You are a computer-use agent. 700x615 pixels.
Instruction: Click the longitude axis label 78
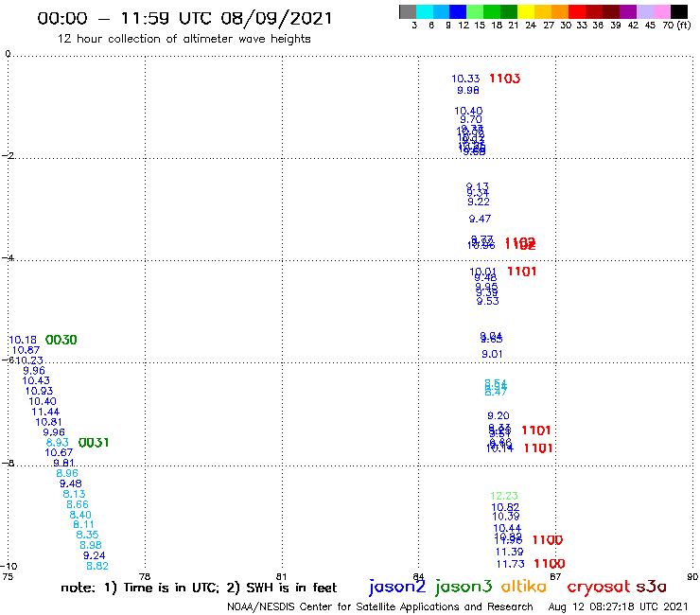[x=145, y=576]
